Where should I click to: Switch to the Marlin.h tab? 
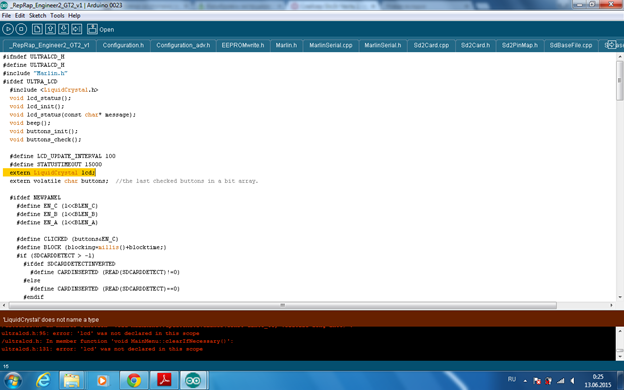tap(286, 45)
